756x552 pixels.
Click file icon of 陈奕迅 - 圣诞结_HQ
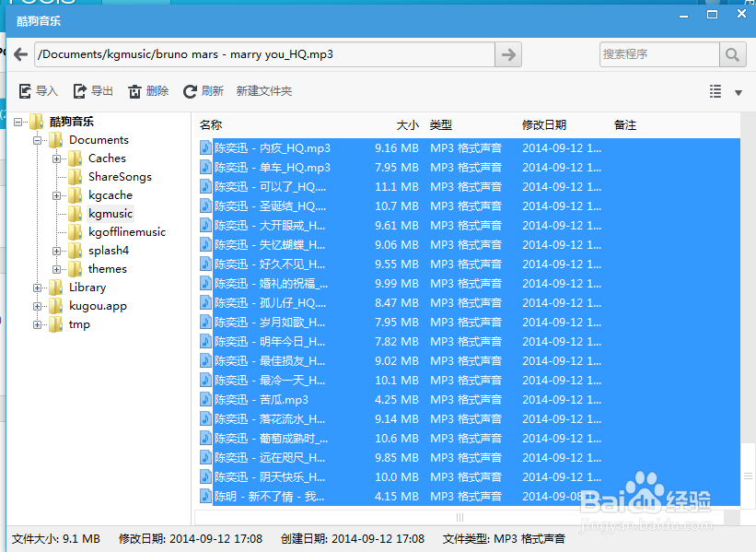point(206,206)
